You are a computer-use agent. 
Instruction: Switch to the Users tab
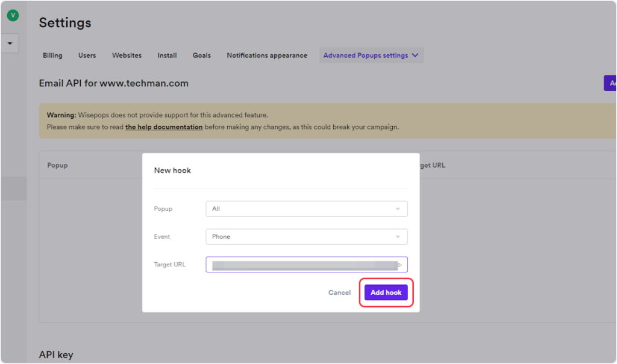(87, 55)
